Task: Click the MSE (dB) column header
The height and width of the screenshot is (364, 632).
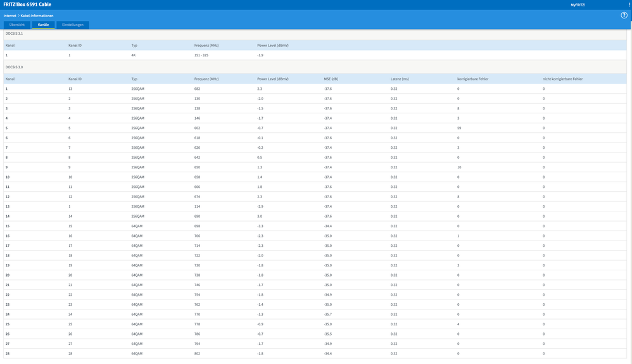Action: click(x=331, y=79)
